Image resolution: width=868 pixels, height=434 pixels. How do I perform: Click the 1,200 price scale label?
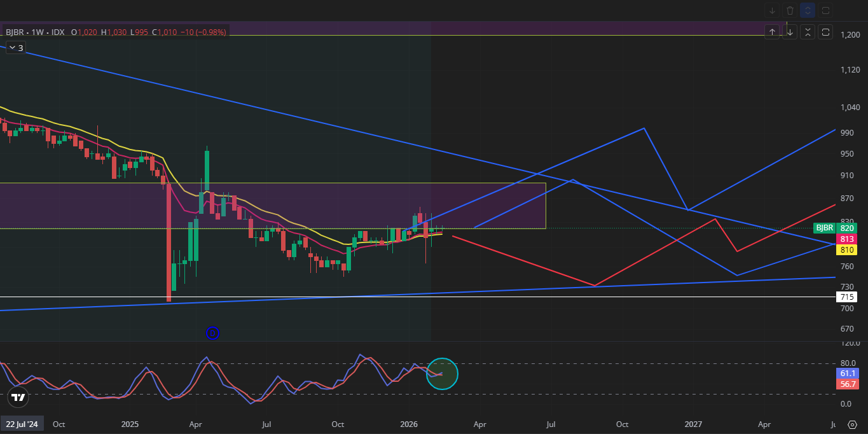tap(850, 35)
